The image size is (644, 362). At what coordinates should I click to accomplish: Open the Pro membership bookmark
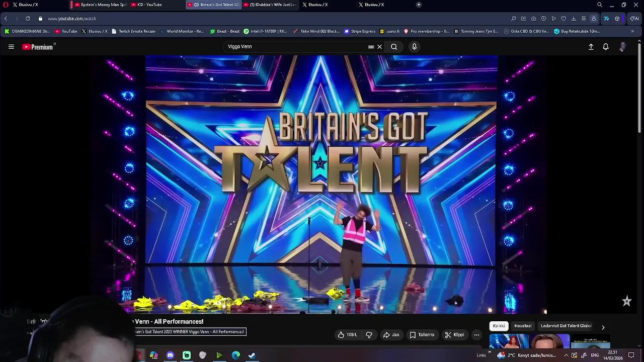[427, 31]
